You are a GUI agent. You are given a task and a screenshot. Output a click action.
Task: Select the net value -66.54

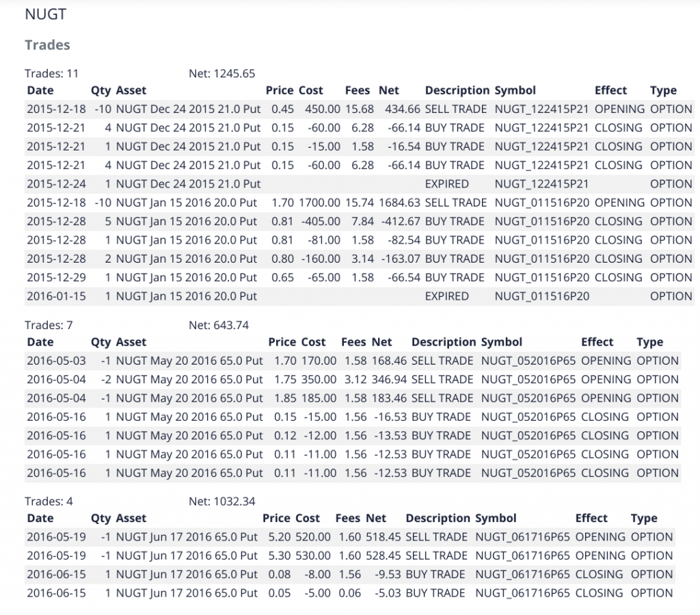pos(404,278)
